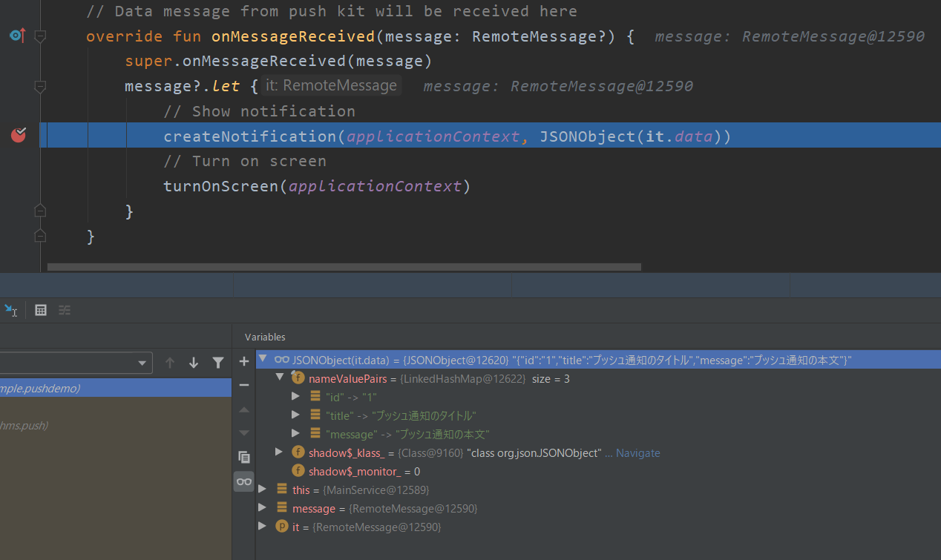Click the override fun onMessageReceived declaration
This screenshot has width=941, height=560.
coord(360,36)
